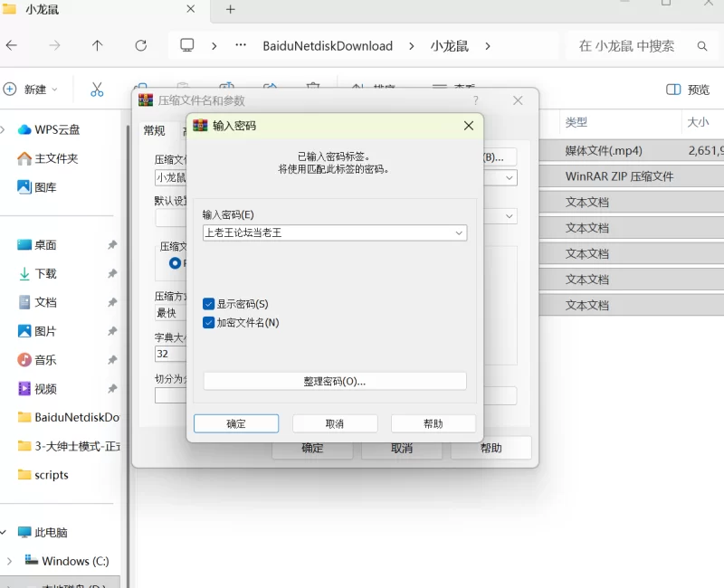Show hidden breadcrumb folders via ellipsis
The height and width of the screenshot is (588, 724).
coord(241,45)
